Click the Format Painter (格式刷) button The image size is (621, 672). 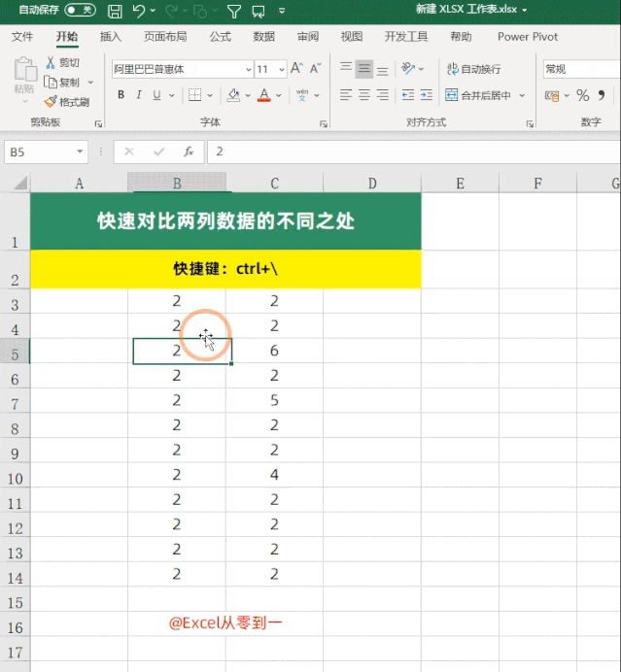tap(67, 102)
